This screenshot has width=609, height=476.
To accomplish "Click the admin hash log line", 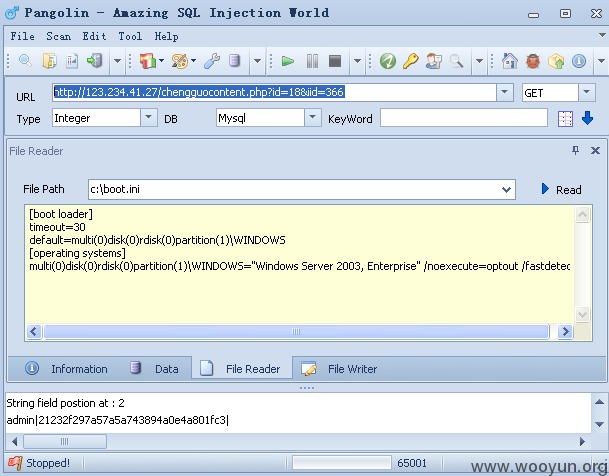I will [x=117, y=420].
